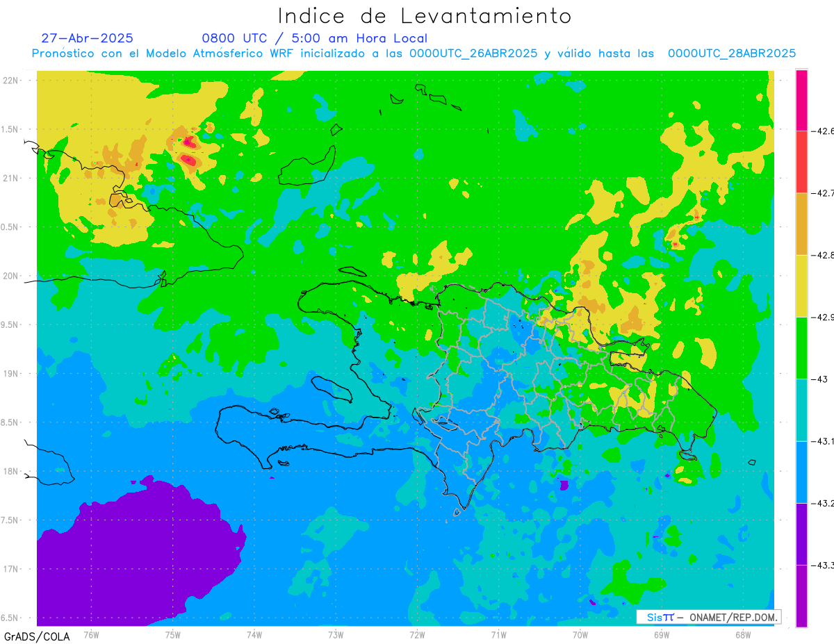Select "0800 UTC / 5:00 am Hora Local"
This screenshot has height=644, width=834.
click(315, 38)
